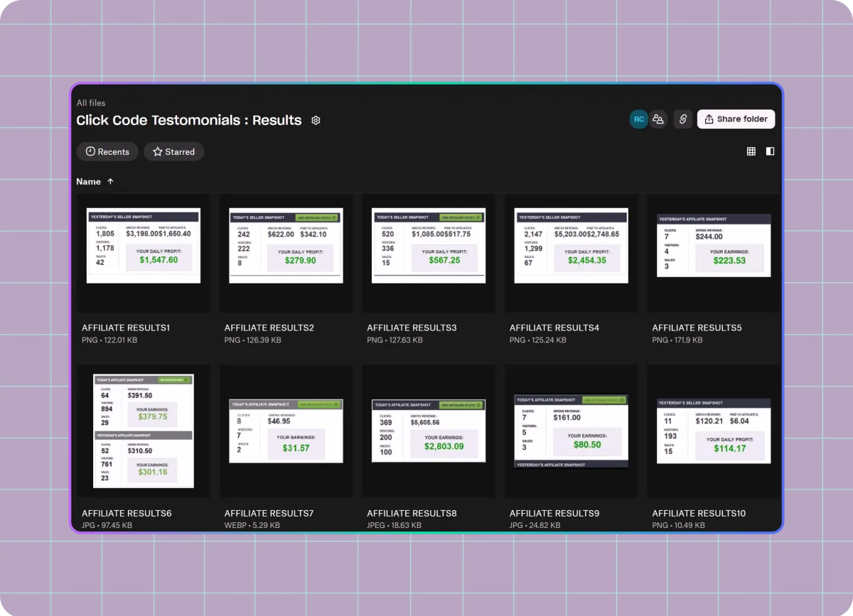The height and width of the screenshot is (616, 853).
Task: Go to All files breadcrumb
Action: pyautogui.click(x=91, y=103)
